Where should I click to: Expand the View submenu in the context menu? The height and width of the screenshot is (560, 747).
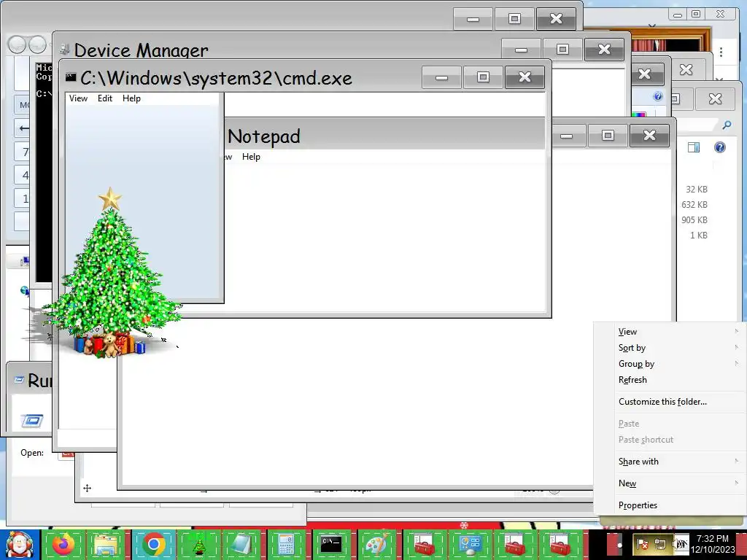coord(670,332)
